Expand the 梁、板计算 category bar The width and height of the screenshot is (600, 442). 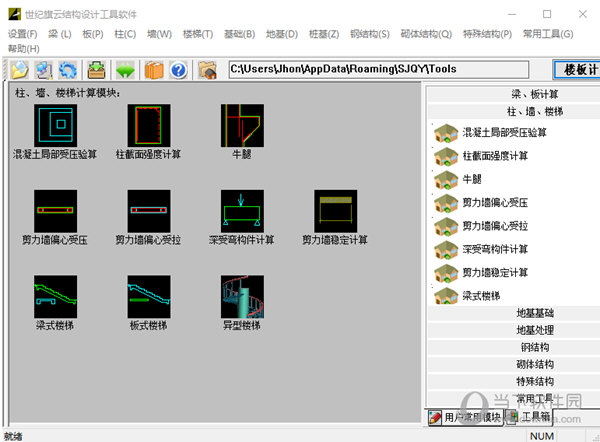coord(512,94)
